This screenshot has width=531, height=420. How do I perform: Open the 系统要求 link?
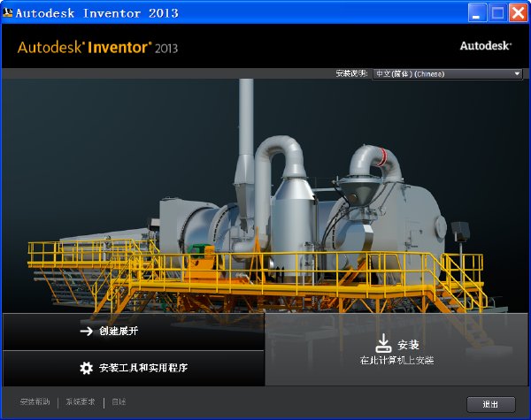tap(81, 402)
